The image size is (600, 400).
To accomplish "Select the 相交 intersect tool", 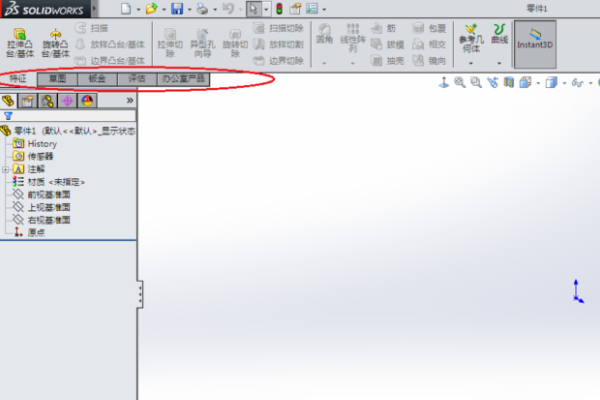I will pos(429,44).
